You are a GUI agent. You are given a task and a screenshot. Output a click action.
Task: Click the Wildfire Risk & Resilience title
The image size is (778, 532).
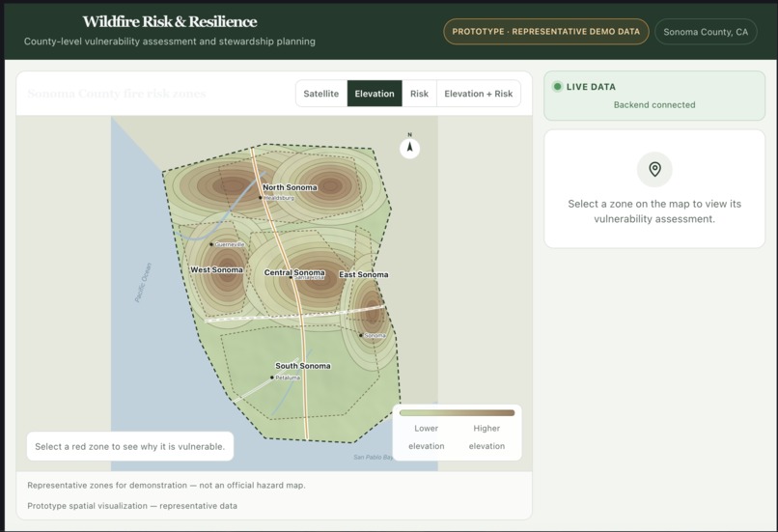coord(170,21)
